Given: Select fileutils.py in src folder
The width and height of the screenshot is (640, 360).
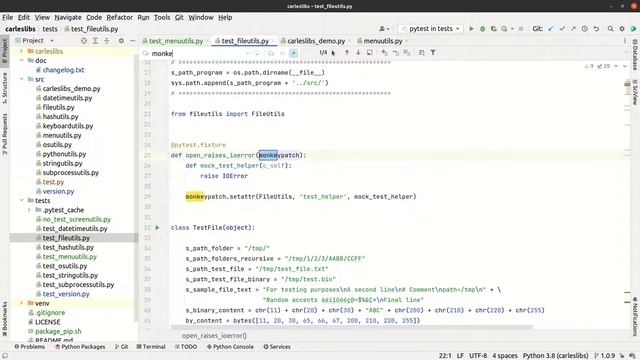Looking at the screenshot, I should click(x=58, y=107).
